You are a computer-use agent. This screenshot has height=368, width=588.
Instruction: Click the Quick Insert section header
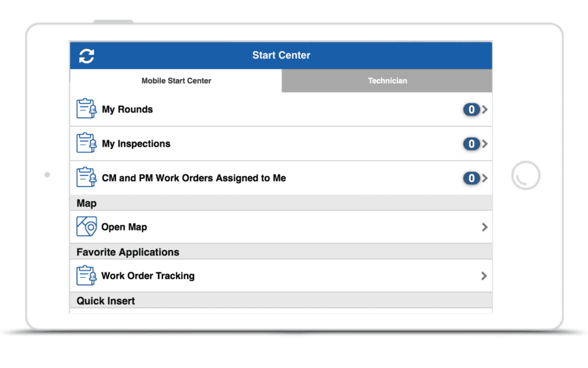(x=281, y=301)
